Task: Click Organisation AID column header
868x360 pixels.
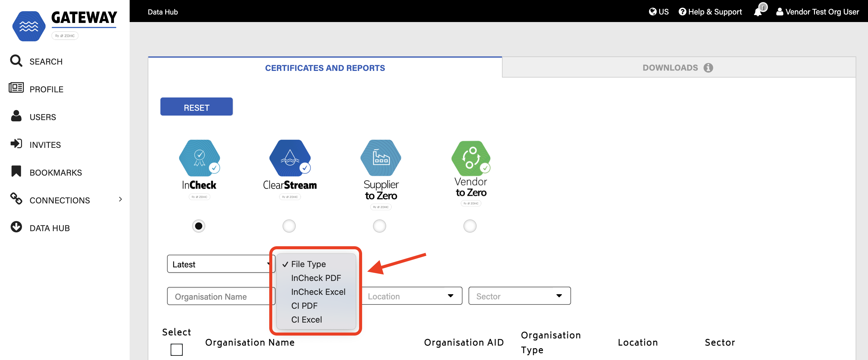Action: 464,342
